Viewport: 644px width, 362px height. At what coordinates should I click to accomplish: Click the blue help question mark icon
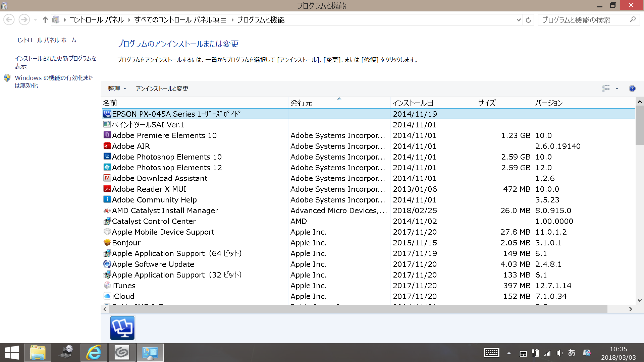click(632, 88)
